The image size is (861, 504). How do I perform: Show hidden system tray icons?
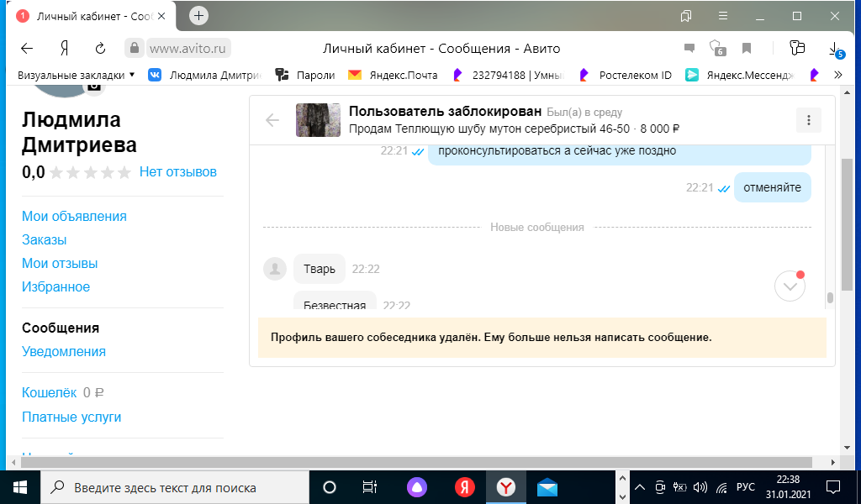click(x=639, y=487)
